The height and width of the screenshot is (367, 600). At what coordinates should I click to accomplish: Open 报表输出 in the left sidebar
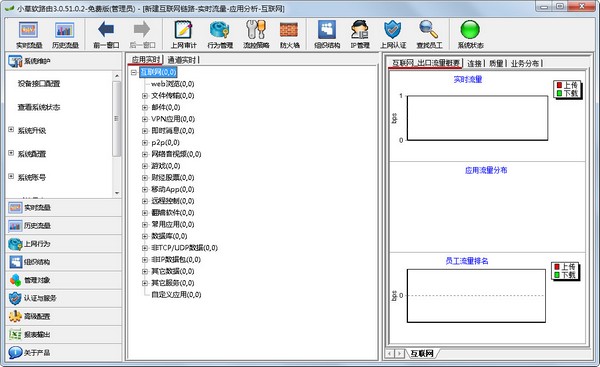tap(64, 334)
